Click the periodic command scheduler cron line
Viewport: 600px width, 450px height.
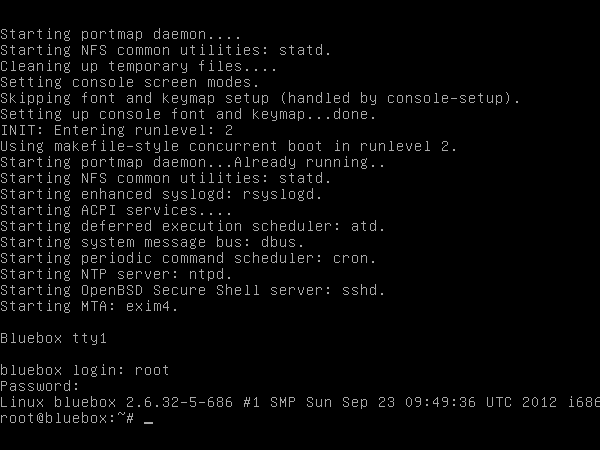point(188,258)
